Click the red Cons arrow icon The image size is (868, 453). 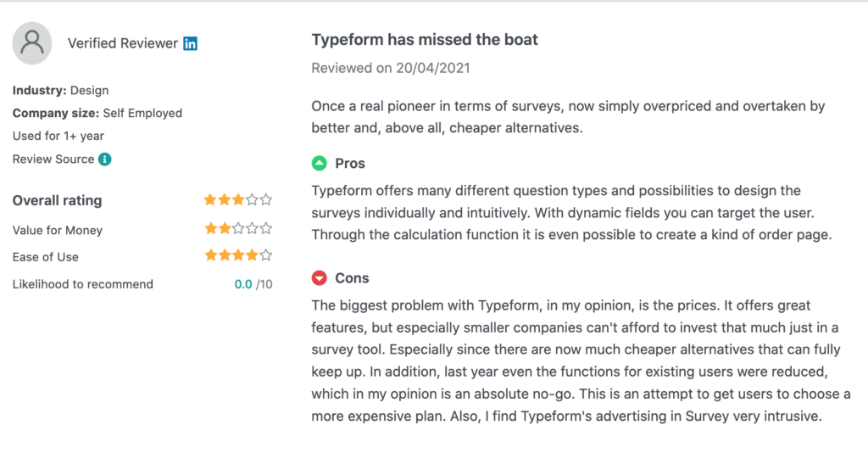point(320,278)
